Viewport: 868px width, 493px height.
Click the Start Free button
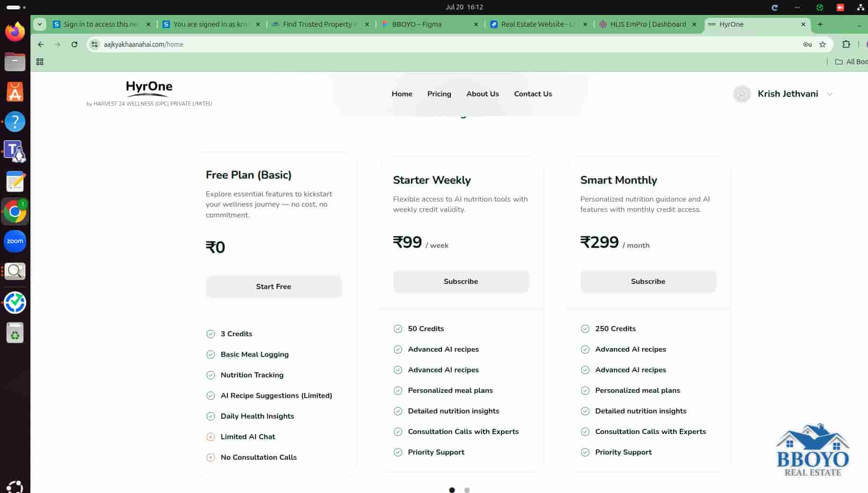tap(273, 287)
